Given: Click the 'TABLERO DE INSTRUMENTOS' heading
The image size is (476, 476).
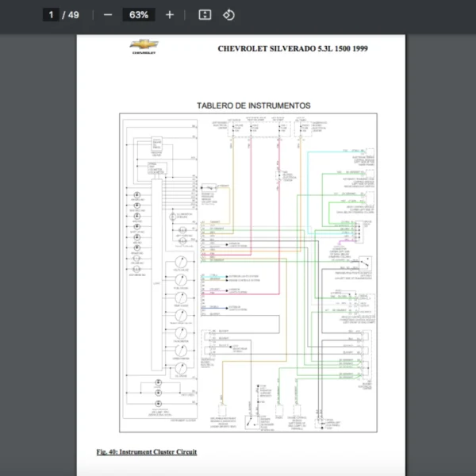Looking at the screenshot, I should [x=253, y=106].
